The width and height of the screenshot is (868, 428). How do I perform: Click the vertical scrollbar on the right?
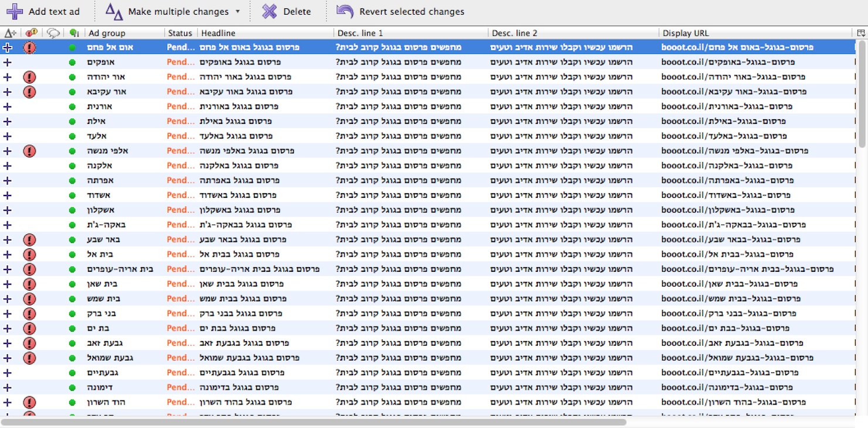click(862, 94)
